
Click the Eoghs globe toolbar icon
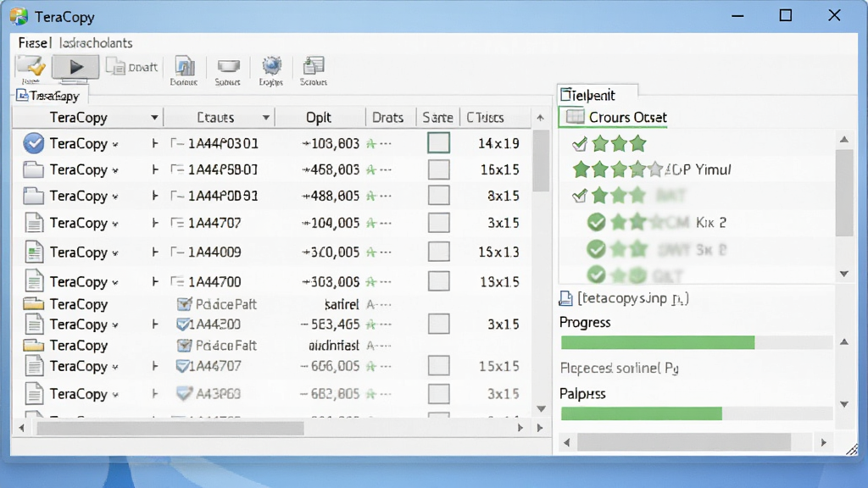click(x=271, y=71)
